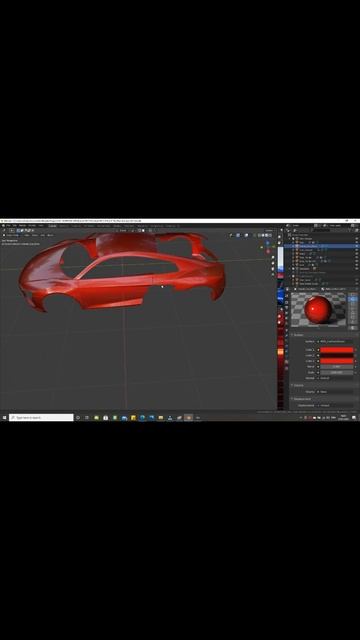Open the World properties tab
The image size is (360, 640).
click(287, 323)
